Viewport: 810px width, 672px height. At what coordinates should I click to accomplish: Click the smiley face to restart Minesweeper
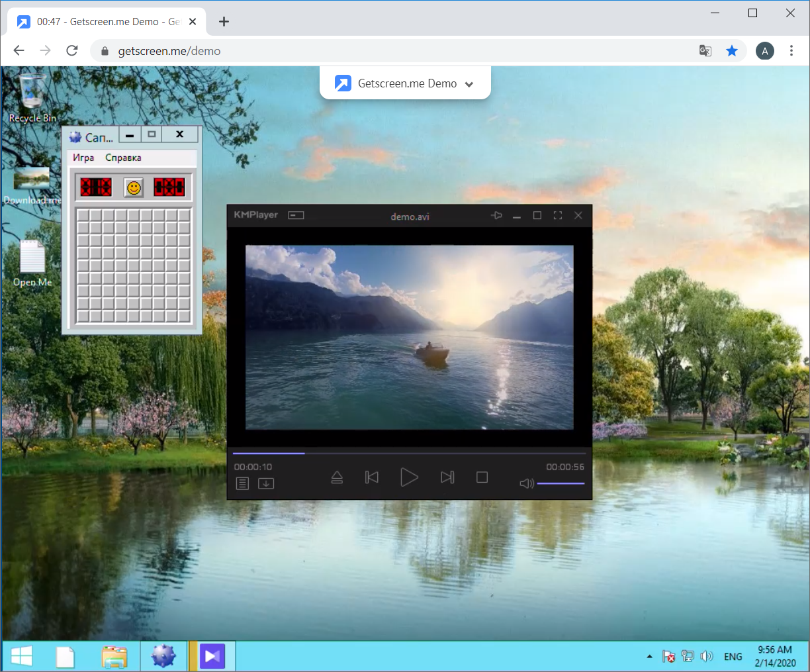click(x=134, y=187)
